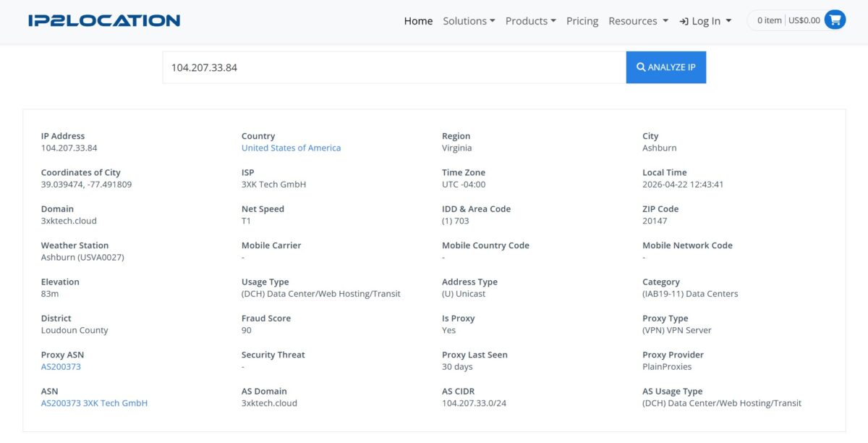Viewport: 868px width, 443px height.
Task: Select the ISP value 3XK Tech GmbH
Action: coord(273,185)
